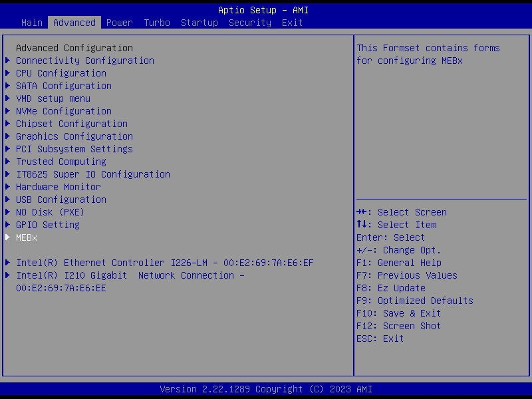The width and height of the screenshot is (532, 399).
Task: Click the 'F7: Previous Values' hint
Action: (x=407, y=275)
